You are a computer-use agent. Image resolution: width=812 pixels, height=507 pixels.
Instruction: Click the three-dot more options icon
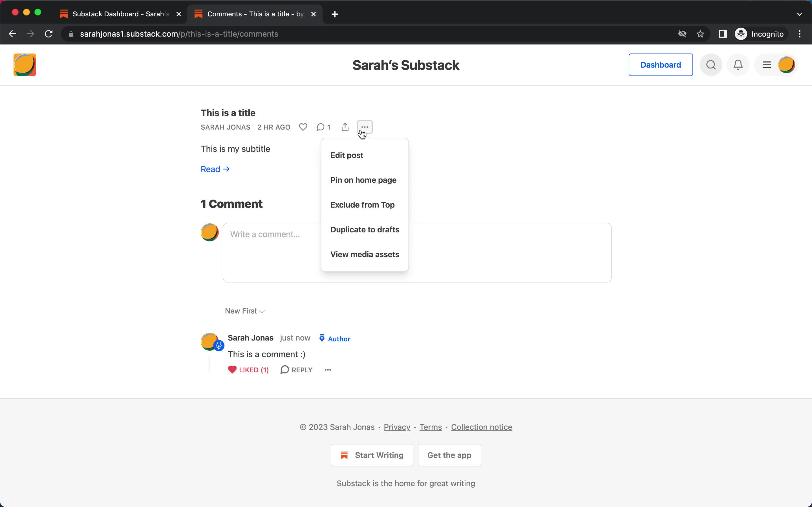coord(365,127)
